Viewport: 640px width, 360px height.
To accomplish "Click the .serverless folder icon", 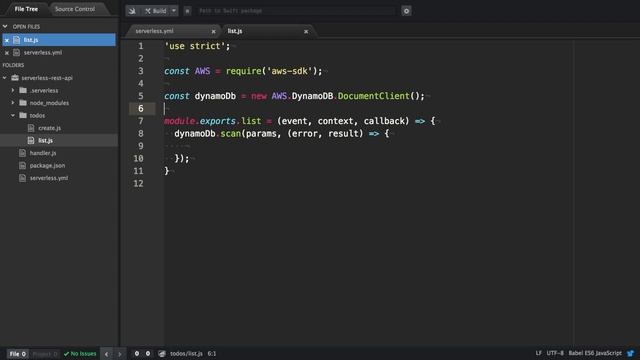I will 23,90.
